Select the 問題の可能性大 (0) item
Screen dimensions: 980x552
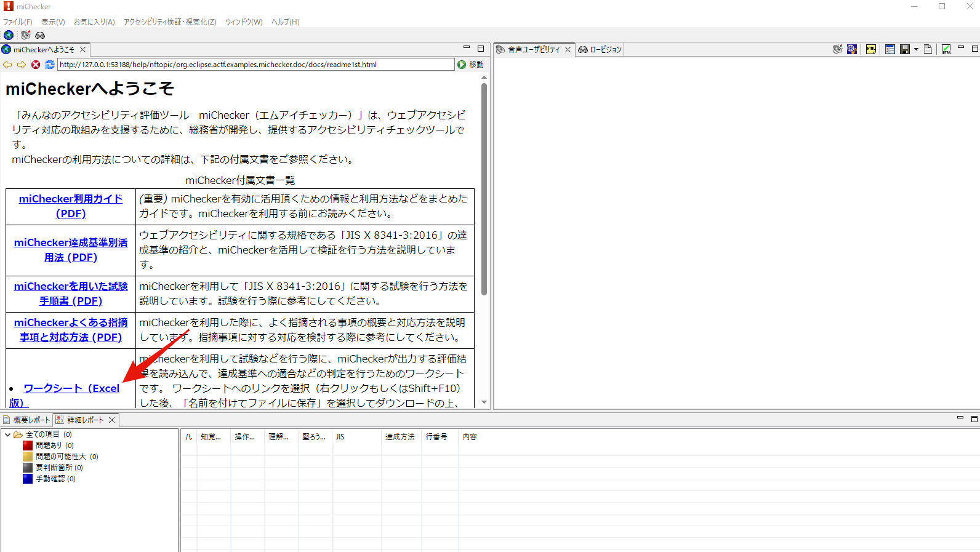61,457
